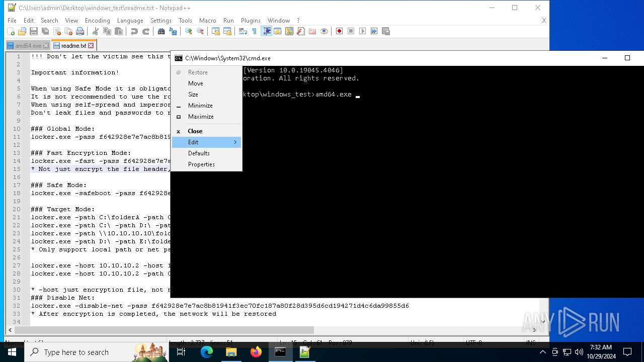The image size is (644, 362).
Task: Click the Zoom Out toolbar icon
Action: click(x=200, y=31)
